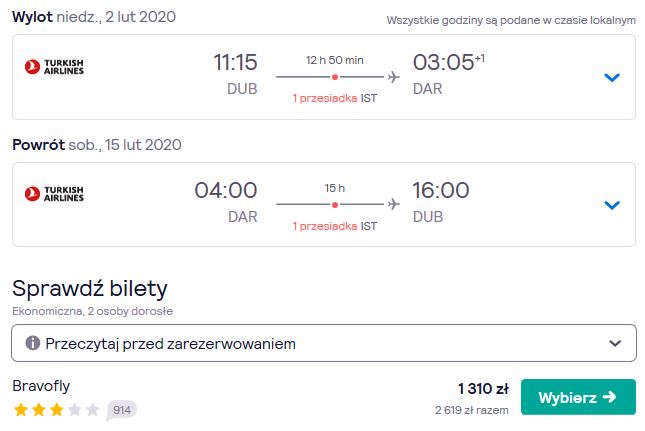The width and height of the screenshot is (645, 431).
Task: Click the 1 310 zł price
Action: [483, 389]
